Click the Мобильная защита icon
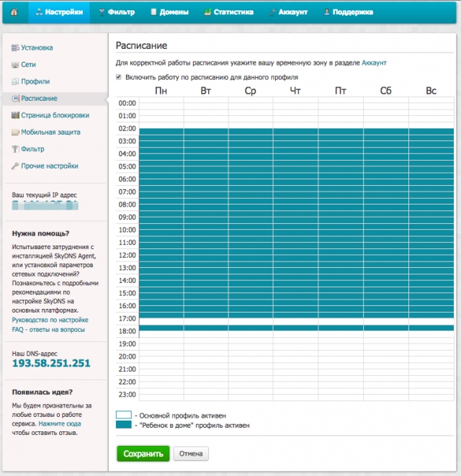This screenshot has height=476, width=461. click(x=15, y=132)
